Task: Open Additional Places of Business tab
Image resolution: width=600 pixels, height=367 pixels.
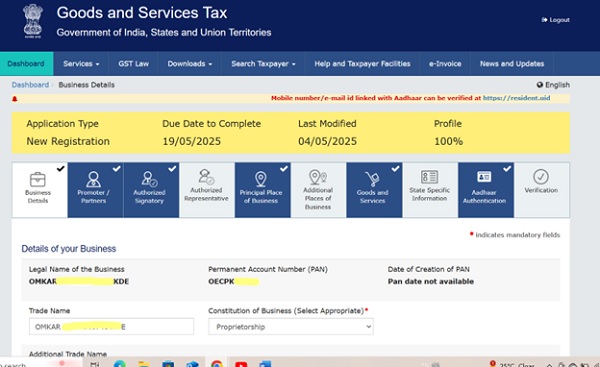Action: coord(318,190)
